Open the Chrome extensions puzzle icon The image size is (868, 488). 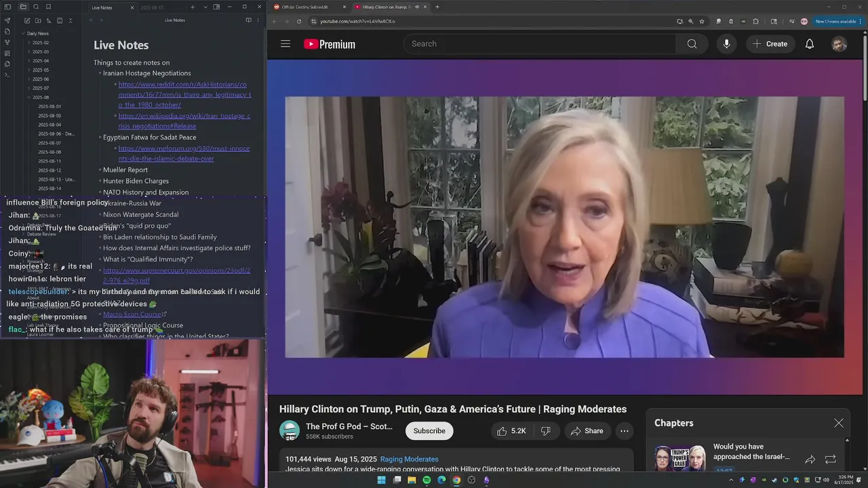click(755, 21)
